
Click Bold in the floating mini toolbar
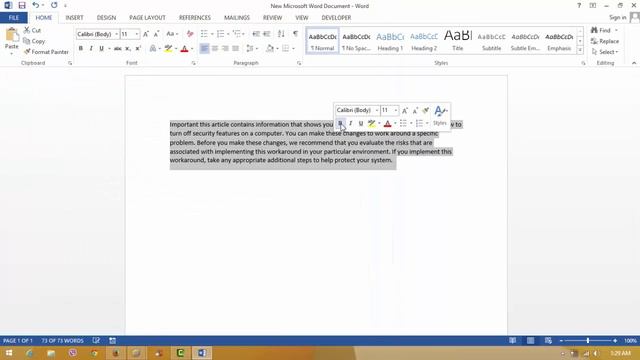340,123
